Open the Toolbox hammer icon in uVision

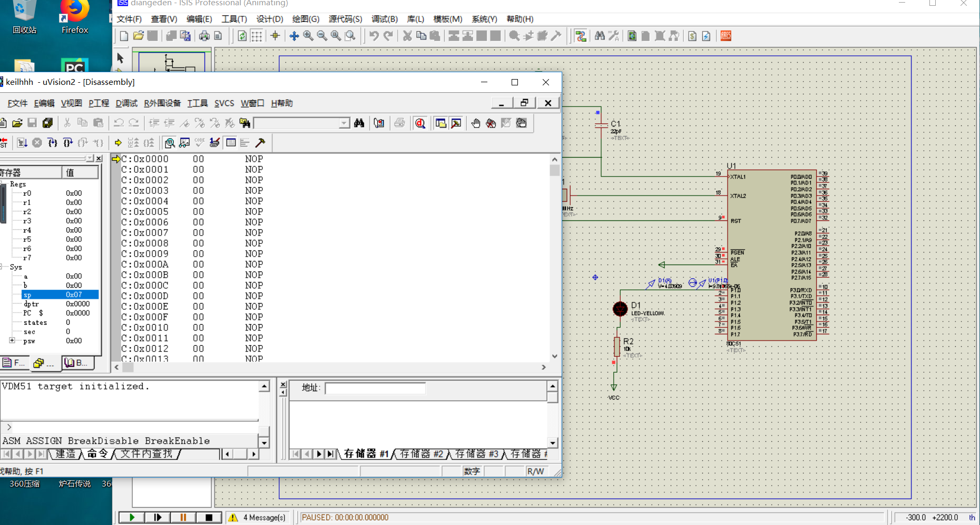260,142
